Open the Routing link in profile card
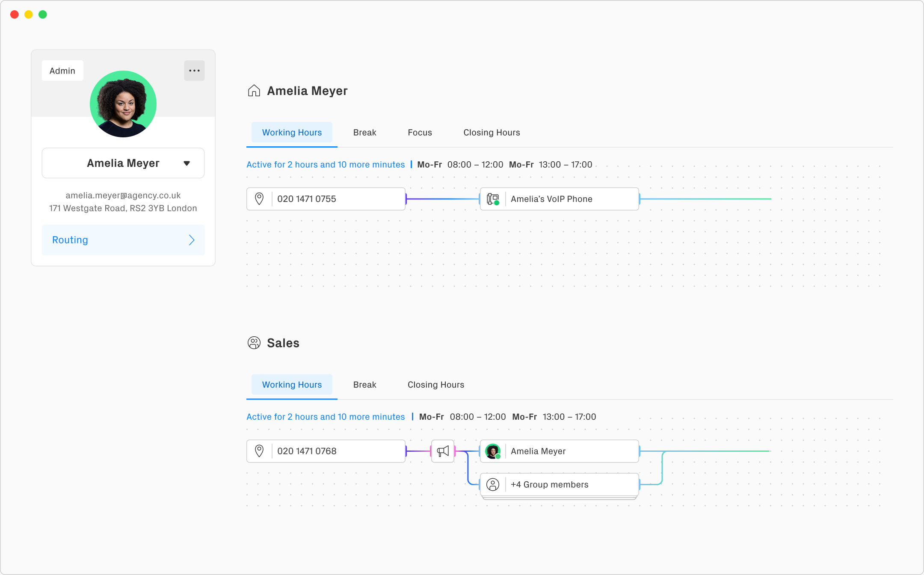This screenshot has height=575, width=924. tap(123, 240)
